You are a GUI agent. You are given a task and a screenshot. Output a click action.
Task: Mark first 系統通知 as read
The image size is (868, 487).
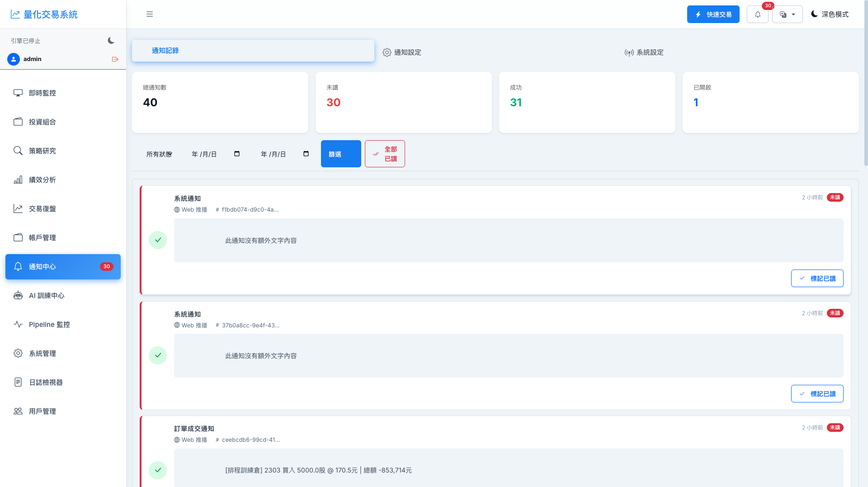817,279
